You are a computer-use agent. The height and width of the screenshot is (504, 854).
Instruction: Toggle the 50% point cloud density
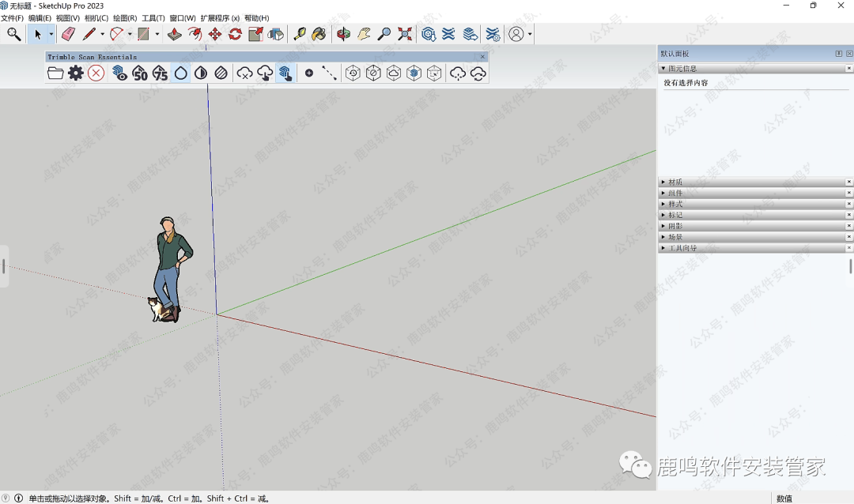click(x=140, y=73)
